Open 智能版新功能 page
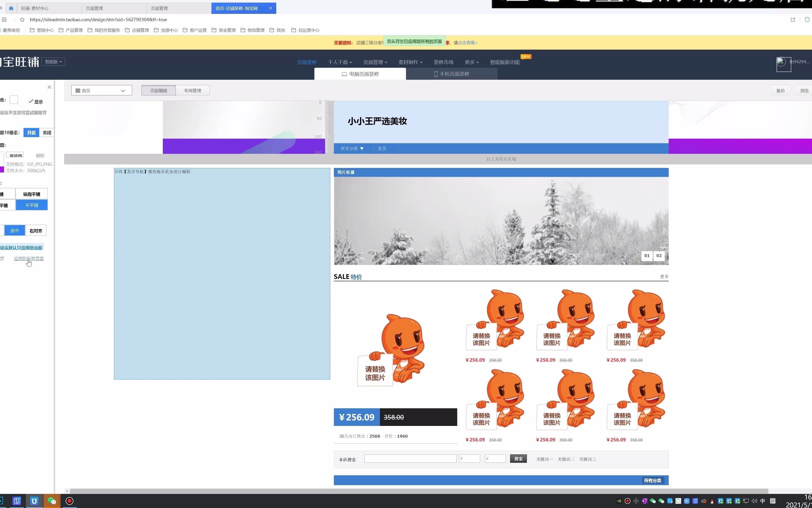The width and height of the screenshot is (812, 508). coord(505,62)
